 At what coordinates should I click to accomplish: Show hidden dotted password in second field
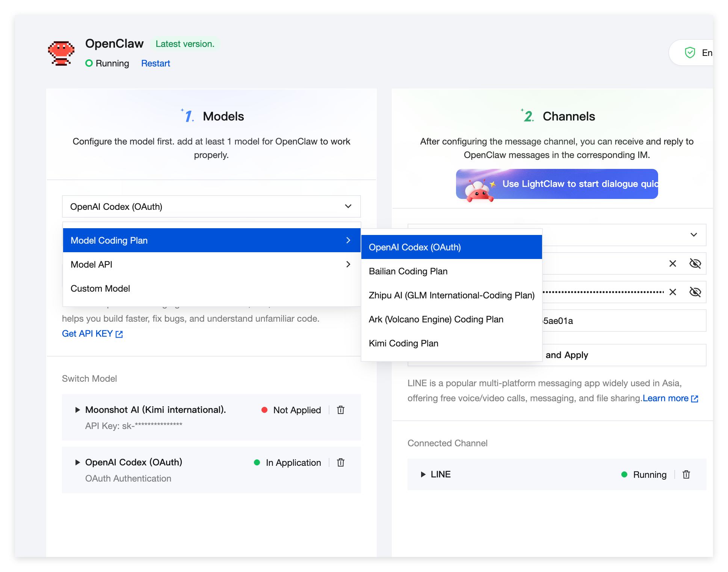(x=695, y=292)
